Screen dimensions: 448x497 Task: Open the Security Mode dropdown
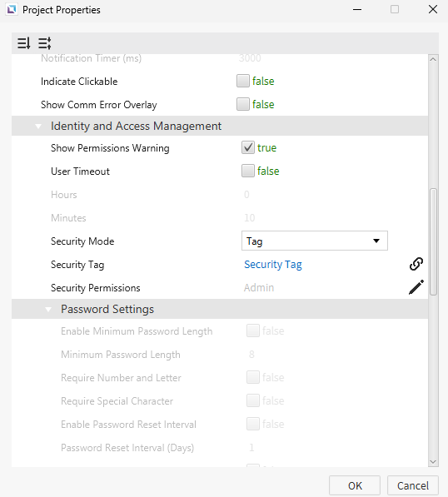(x=315, y=241)
